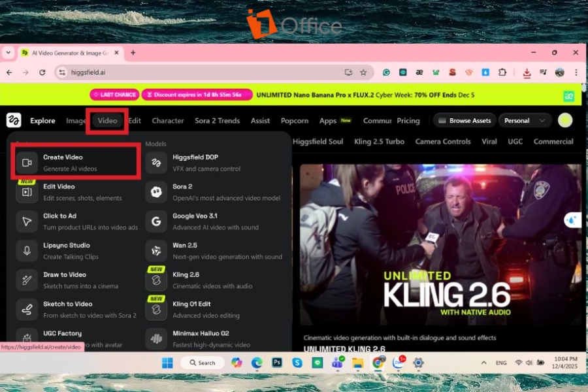Open Photoshop from the taskbar

click(x=277, y=363)
